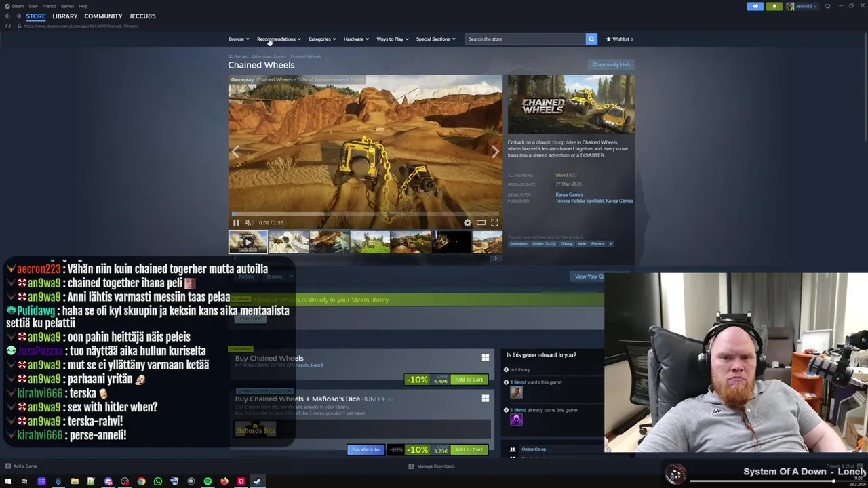Expand more tags with plus button

pyautogui.click(x=610, y=244)
